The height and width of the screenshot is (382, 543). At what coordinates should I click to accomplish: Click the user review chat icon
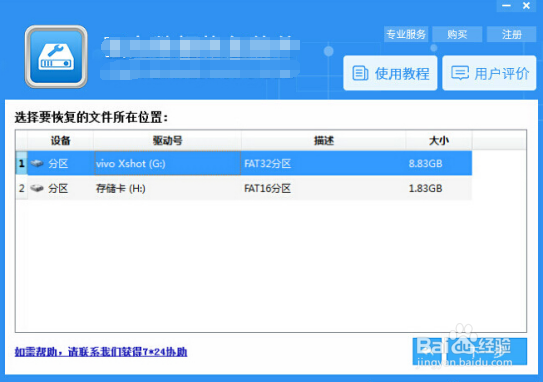[460, 73]
